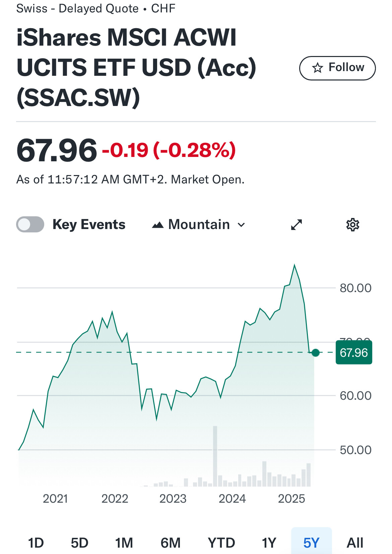Click the chart peak in 2025

pos(295,266)
